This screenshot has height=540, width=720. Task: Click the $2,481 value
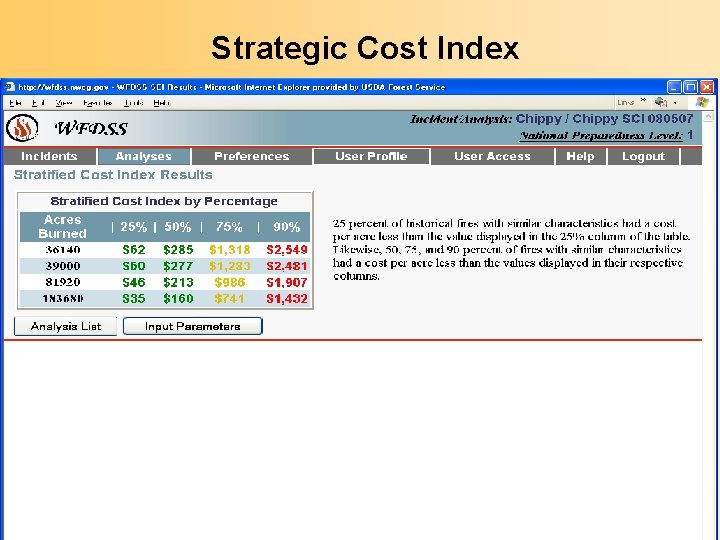click(x=287, y=266)
